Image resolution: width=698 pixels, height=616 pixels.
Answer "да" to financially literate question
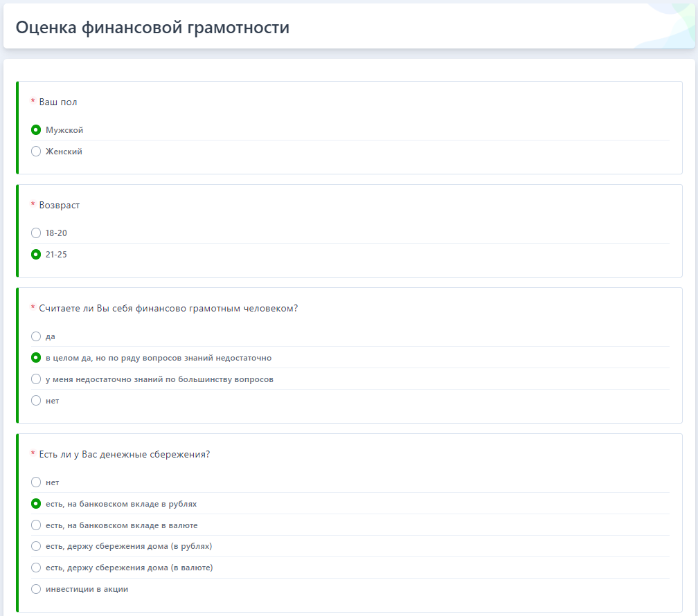coord(36,336)
